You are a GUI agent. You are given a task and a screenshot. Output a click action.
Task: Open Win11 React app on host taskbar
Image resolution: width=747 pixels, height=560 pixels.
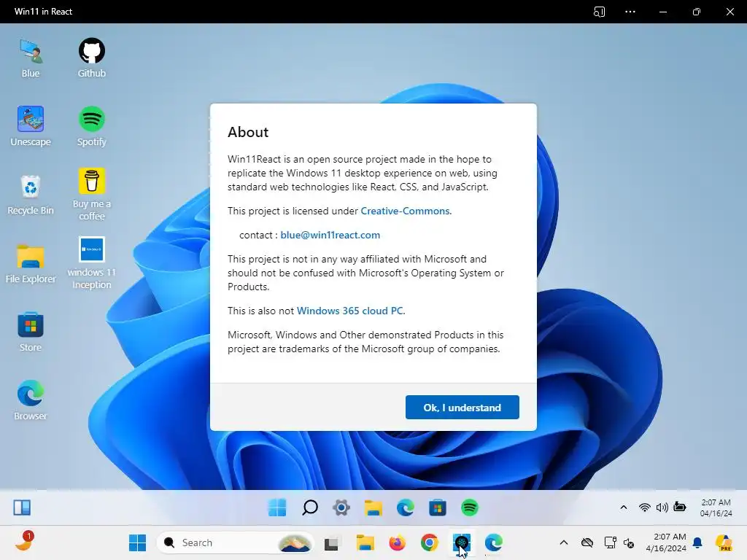[462, 542]
